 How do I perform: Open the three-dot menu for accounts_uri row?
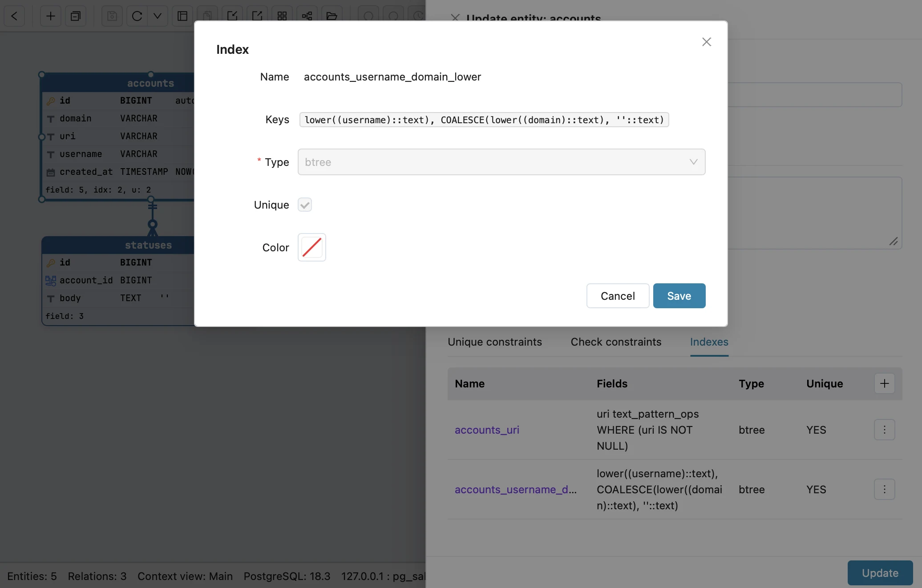[x=885, y=430]
